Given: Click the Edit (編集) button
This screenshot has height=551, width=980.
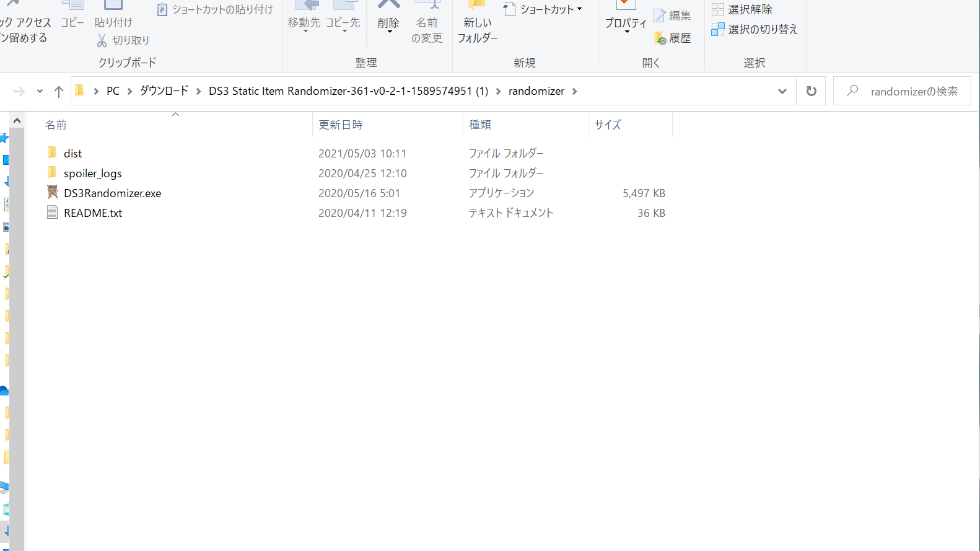Looking at the screenshot, I should (x=673, y=15).
